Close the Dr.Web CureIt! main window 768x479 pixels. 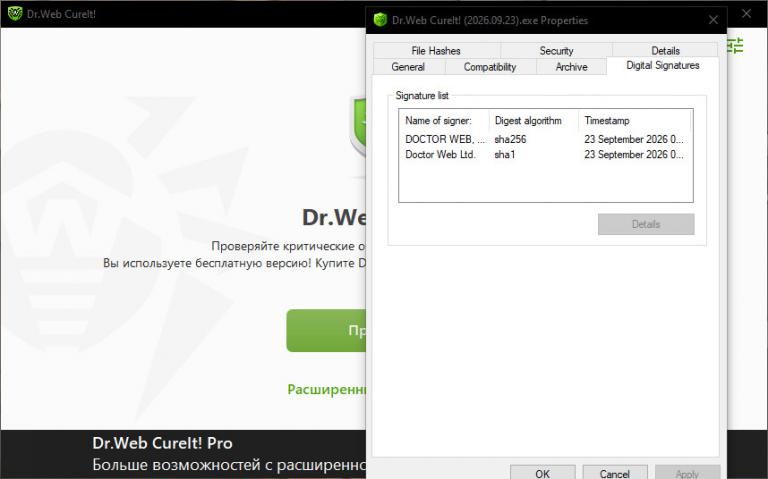pyautogui.click(x=746, y=14)
